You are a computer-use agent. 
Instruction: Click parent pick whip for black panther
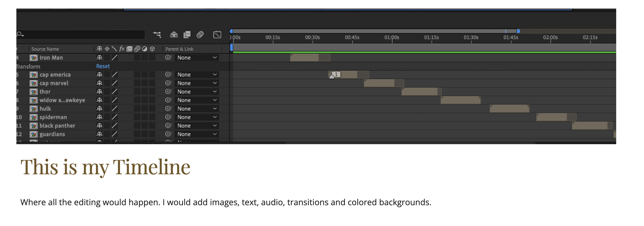[168, 125]
